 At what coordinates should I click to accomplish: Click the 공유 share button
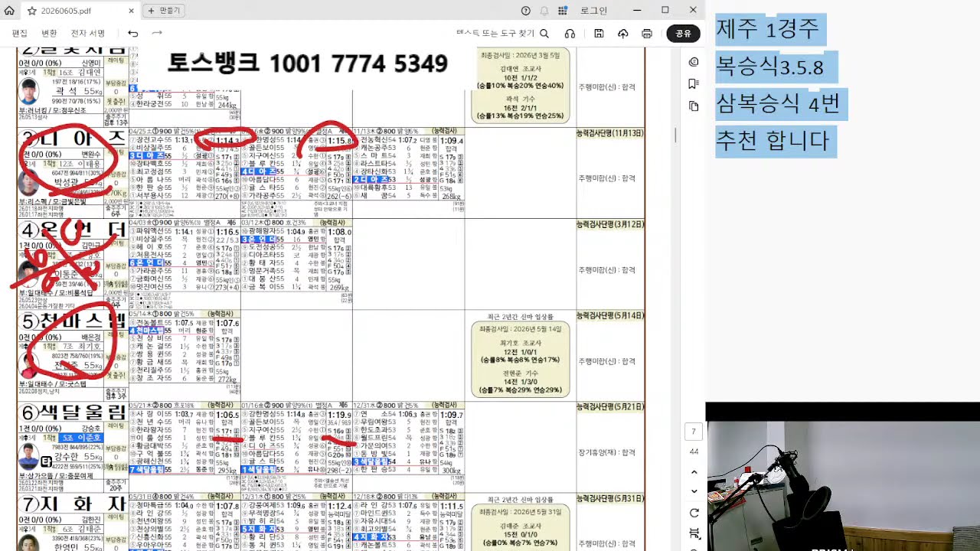pos(683,34)
